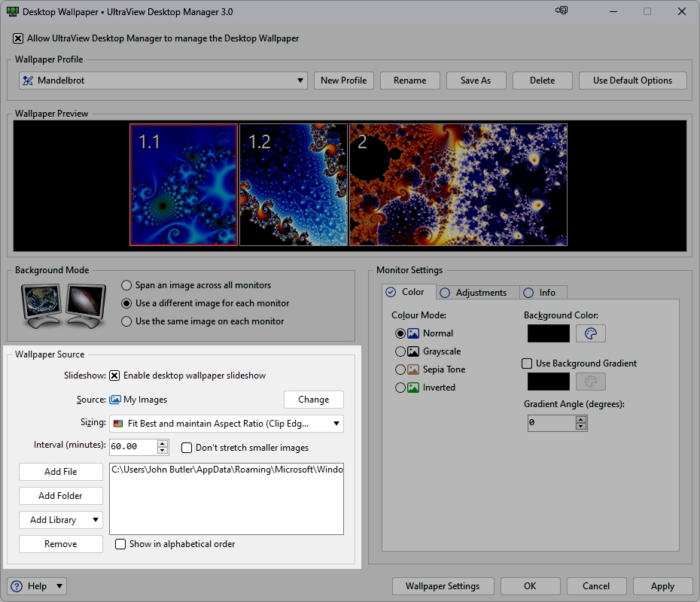Viewport: 700px width, 602px height.
Task: Select Span an image across all monitors
Action: click(126, 285)
